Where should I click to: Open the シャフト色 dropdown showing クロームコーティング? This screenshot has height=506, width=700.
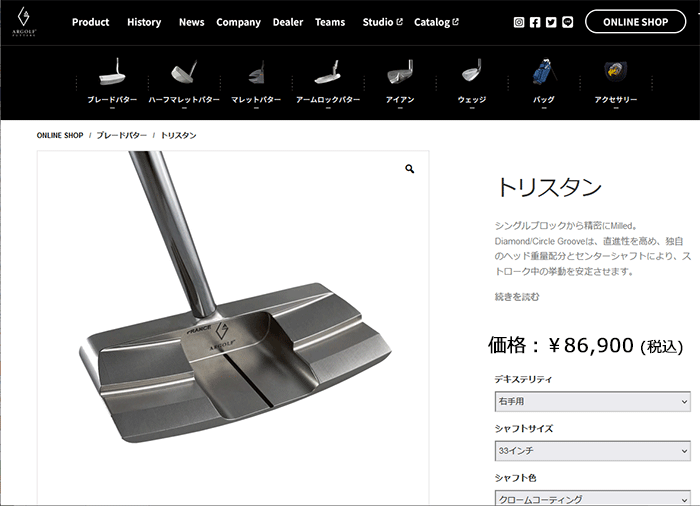tap(592, 498)
